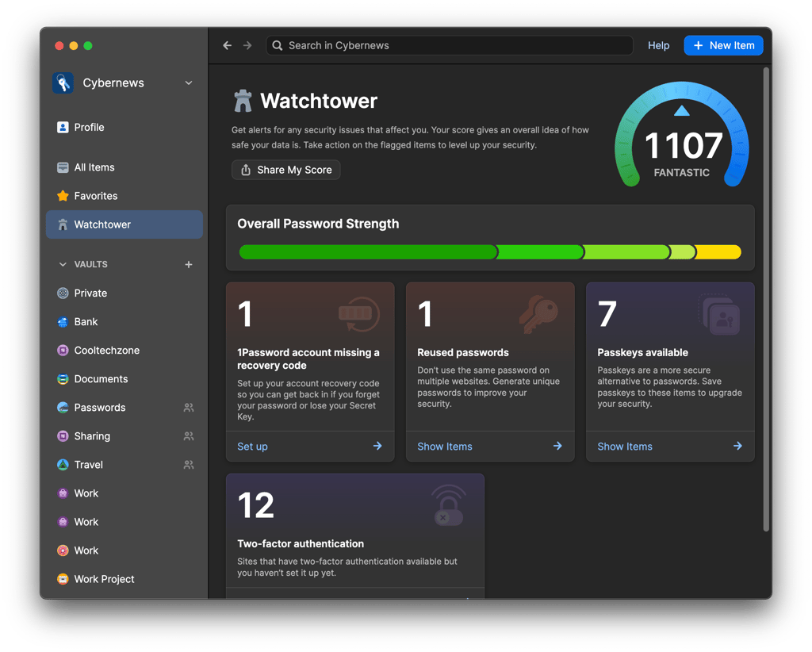Click the Overall Password Strength bar
This screenshot has width=812, height=652.
point(490,252)
